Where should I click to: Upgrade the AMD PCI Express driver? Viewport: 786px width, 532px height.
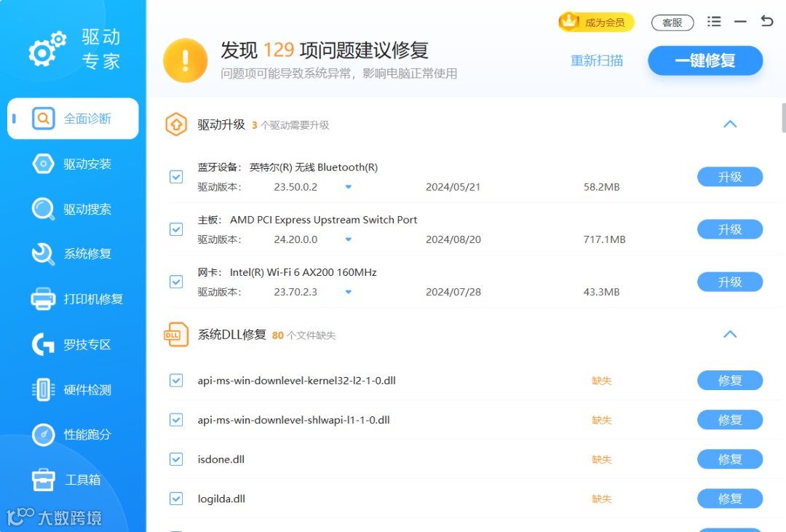click(x=730, y=230)
